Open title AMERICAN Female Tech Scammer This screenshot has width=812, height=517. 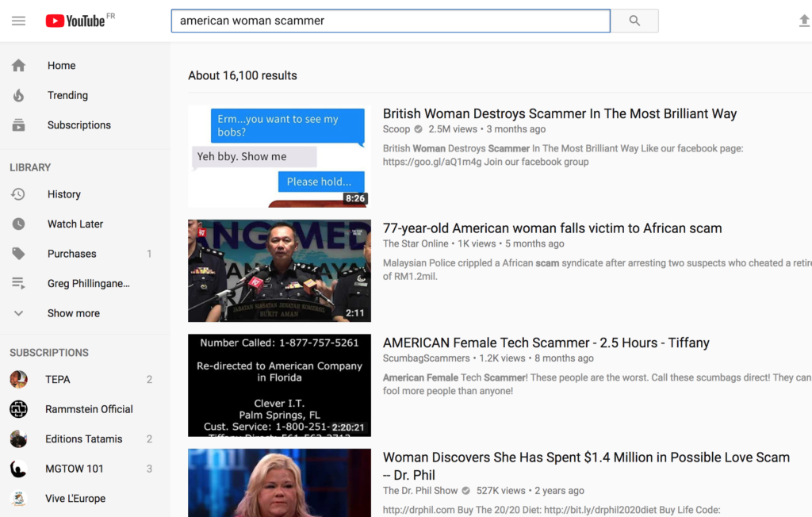[546, 343]
